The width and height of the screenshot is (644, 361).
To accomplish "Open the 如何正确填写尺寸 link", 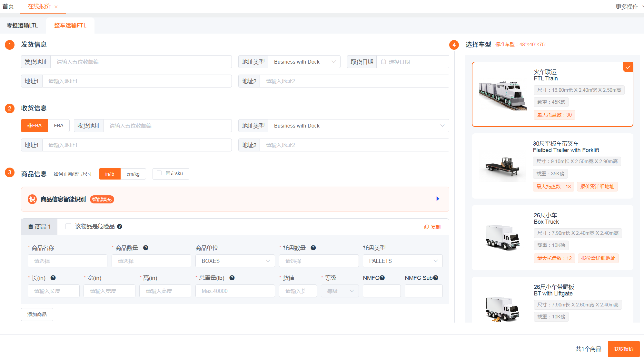I will coord(73,174).
